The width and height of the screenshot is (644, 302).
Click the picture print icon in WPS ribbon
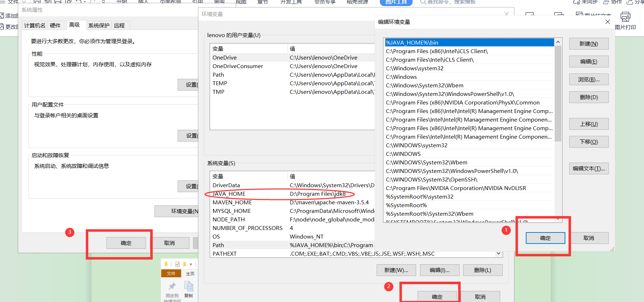pos(625,17)
